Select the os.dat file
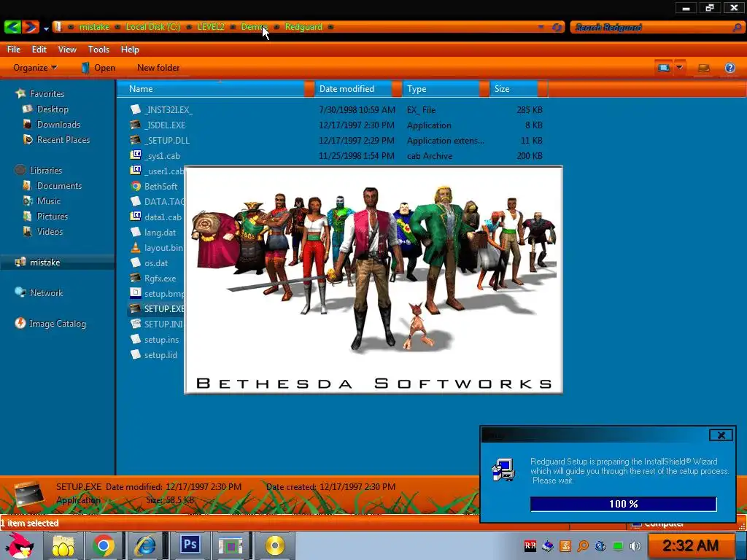 point(156,262)
